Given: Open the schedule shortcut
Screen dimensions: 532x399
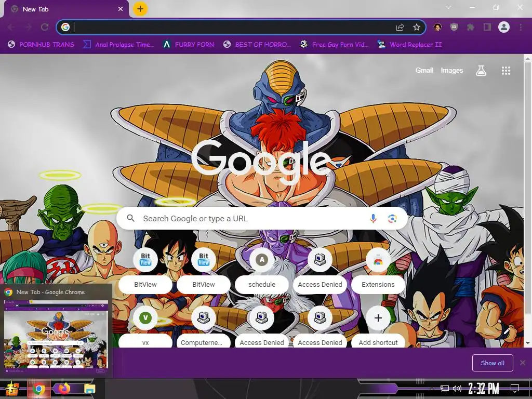Looking at the screenshot, I should tap(262, 270).
